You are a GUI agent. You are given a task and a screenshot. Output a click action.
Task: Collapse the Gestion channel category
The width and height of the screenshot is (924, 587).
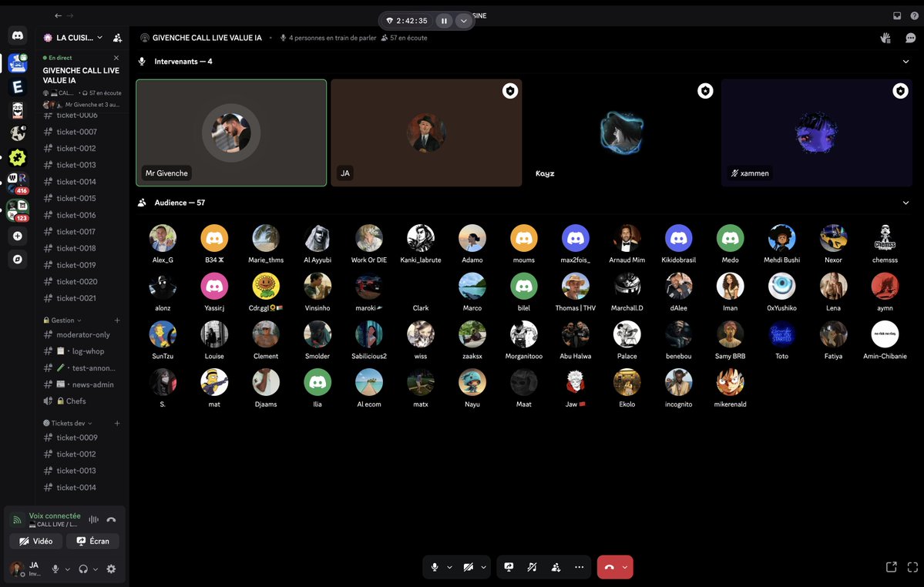click(62, 320)
